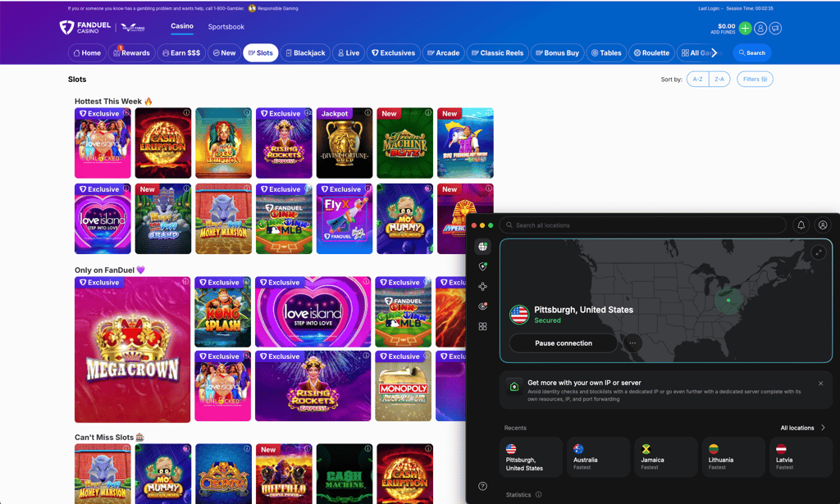Screen dimensions: 840x504
Task: Click the dedicated IP house shield icon
Action: 514,387
